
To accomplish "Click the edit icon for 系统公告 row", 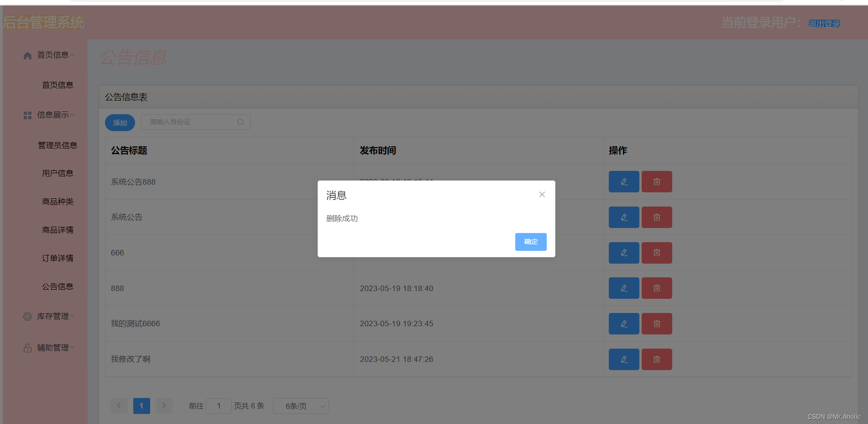I will click(x=624, y=217).
